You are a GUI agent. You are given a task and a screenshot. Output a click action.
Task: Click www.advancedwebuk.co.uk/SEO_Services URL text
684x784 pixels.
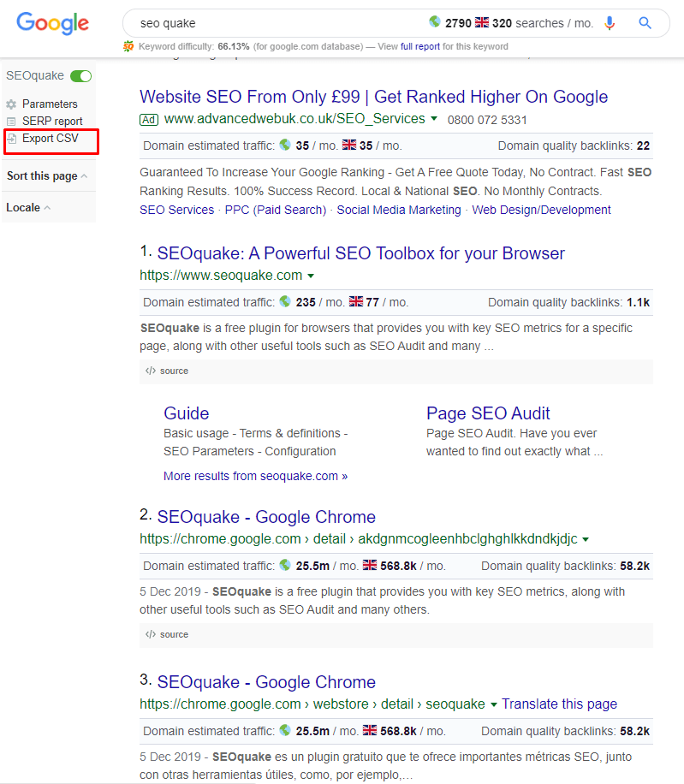tap(294, 119)
